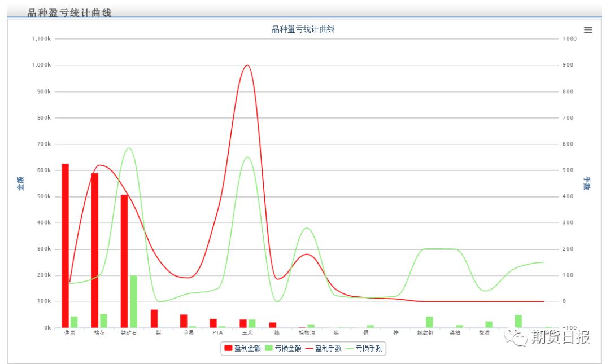
Task: Click the 螺纹钢 x-axis label
Action: point(425,333)
